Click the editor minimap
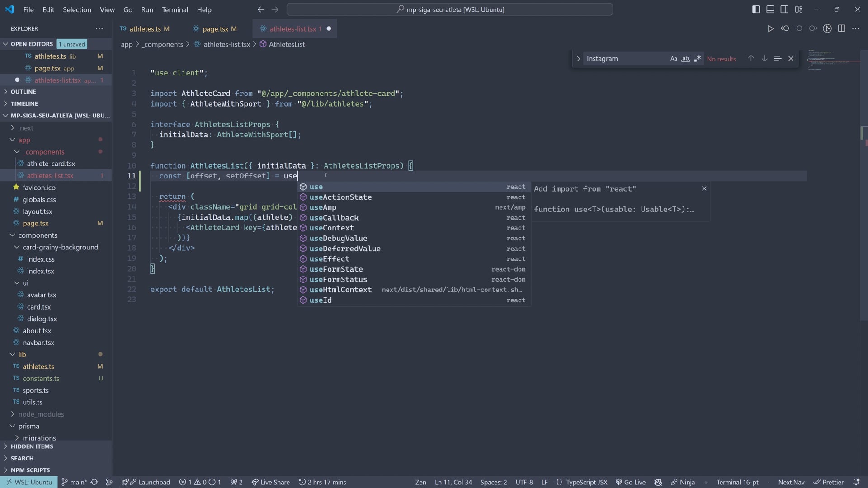This screenshot has height=488, width=868. (x=833, y=61)
